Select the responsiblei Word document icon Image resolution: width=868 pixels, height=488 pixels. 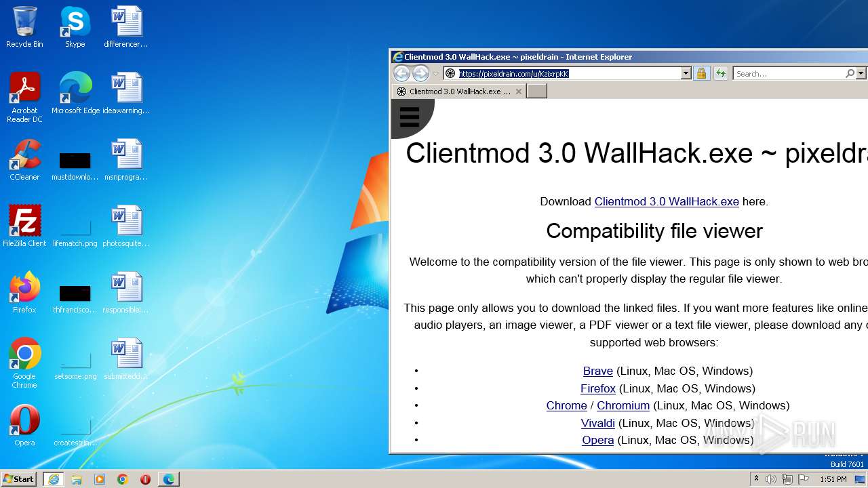126,293
